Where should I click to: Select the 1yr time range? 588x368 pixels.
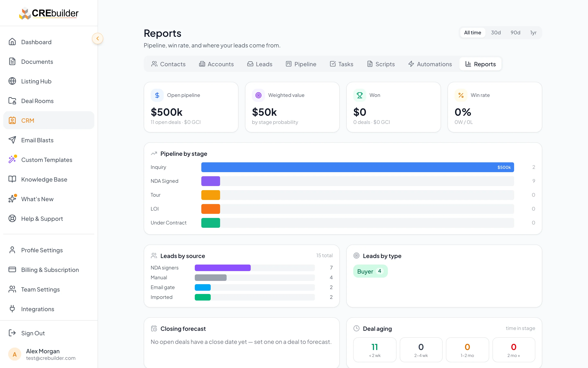pyautogui.click(x=533, y=33)
